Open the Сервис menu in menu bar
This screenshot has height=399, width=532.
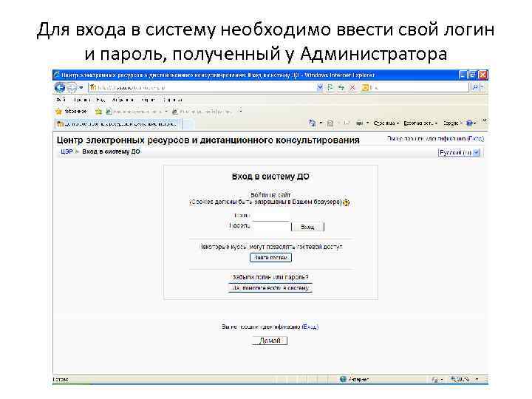[x=149, y=100]
